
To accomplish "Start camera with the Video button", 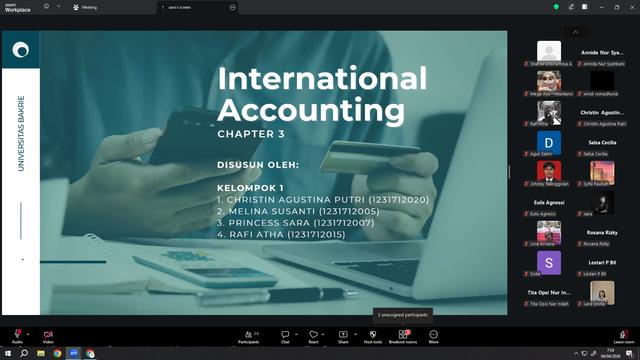I will point(48,337).
